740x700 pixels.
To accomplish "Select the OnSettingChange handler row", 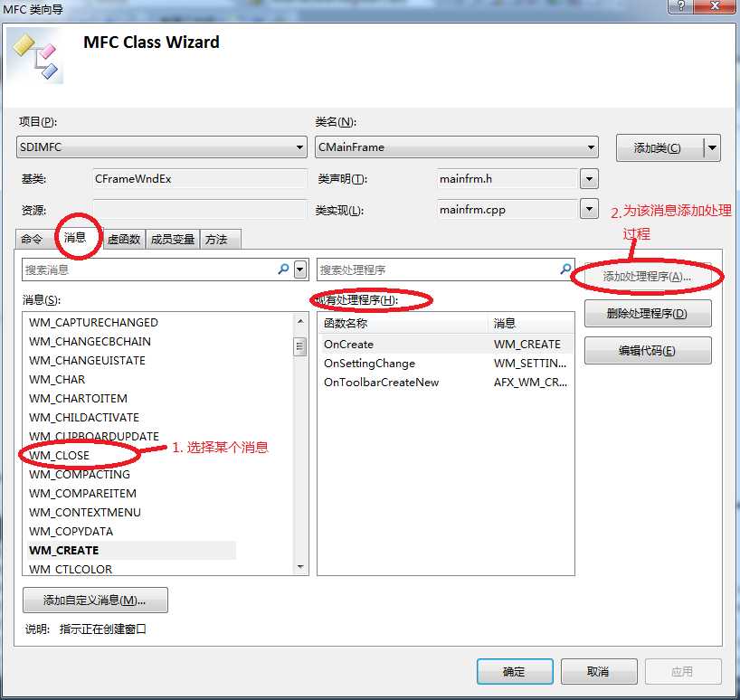I will coord(446,364).
